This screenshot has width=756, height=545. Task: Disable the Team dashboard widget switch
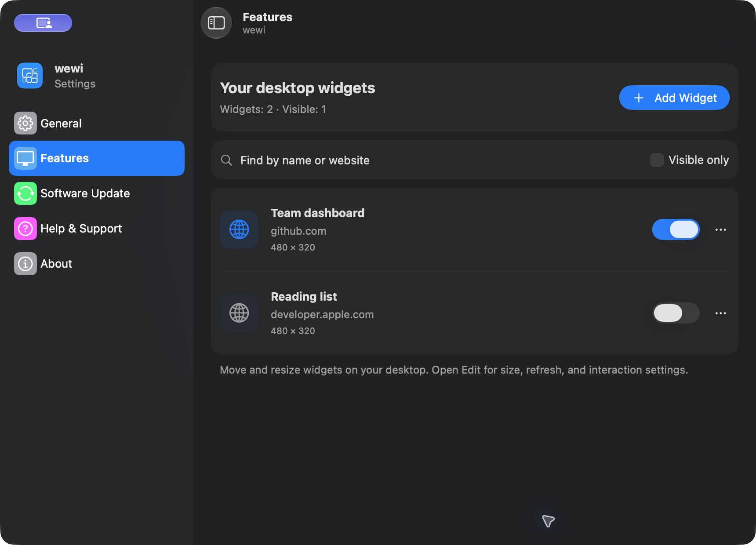tap(676, 229)
